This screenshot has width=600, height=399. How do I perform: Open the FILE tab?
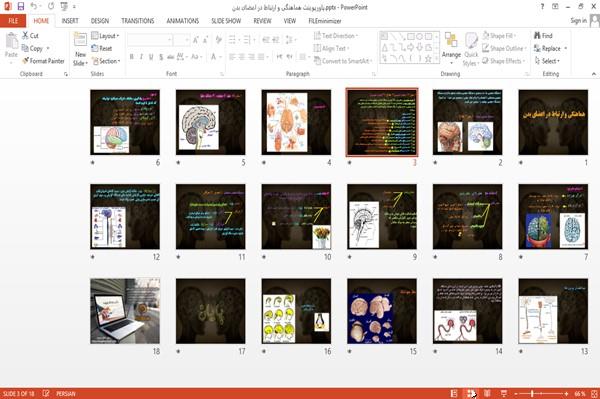(x=13, y=21)
